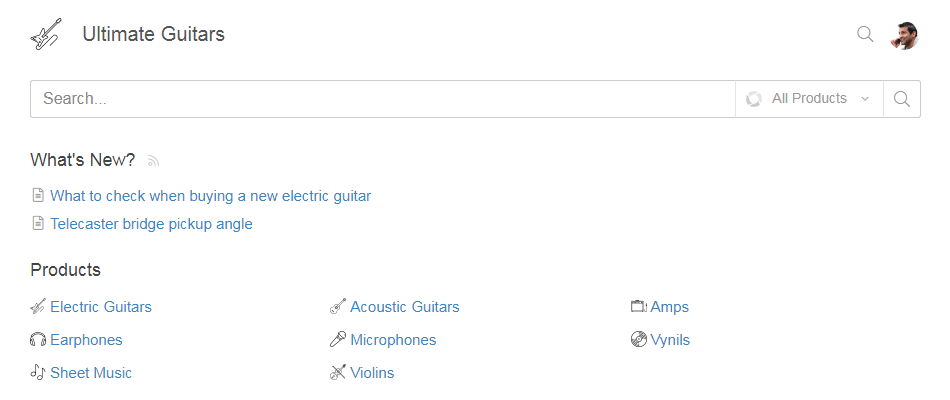The image size is (950, 400).
Task: Open search via header magnifier icon
Action: 865,34
